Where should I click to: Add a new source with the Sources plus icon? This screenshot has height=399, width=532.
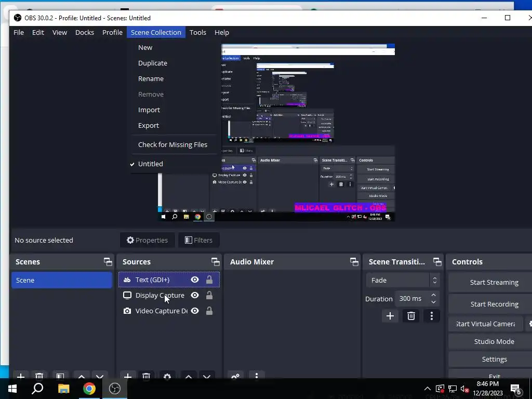(x=128, y=376)
